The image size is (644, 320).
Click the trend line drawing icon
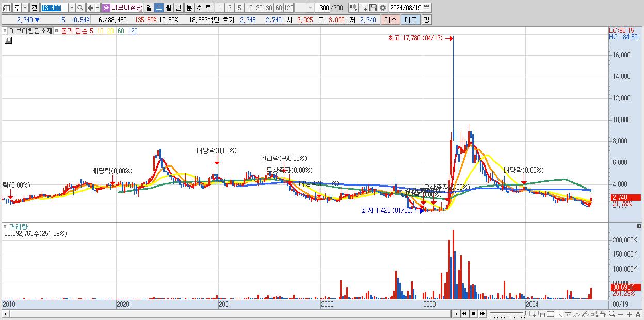coord(568,314)
